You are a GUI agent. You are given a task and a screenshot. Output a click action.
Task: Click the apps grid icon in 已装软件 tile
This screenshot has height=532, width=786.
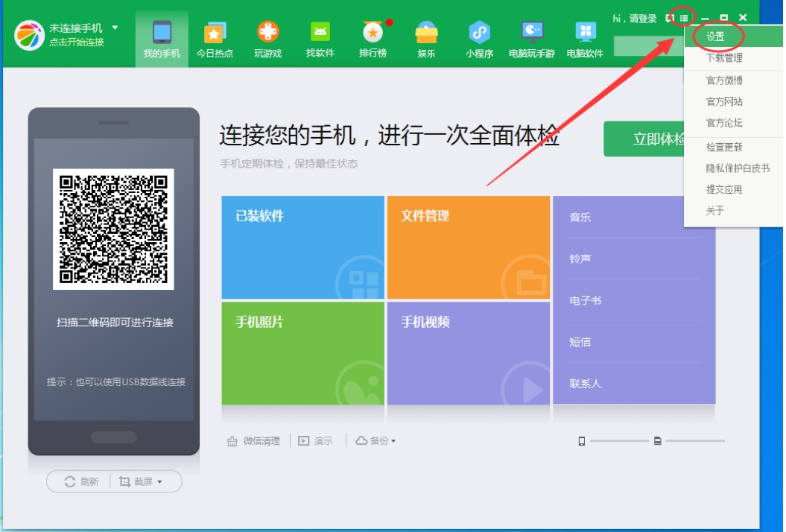coord(364,284)
